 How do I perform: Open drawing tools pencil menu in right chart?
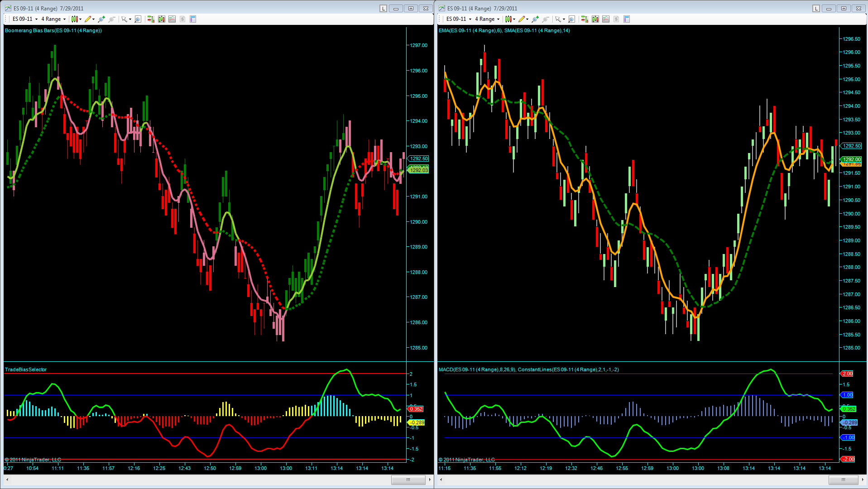click(522, 19)
